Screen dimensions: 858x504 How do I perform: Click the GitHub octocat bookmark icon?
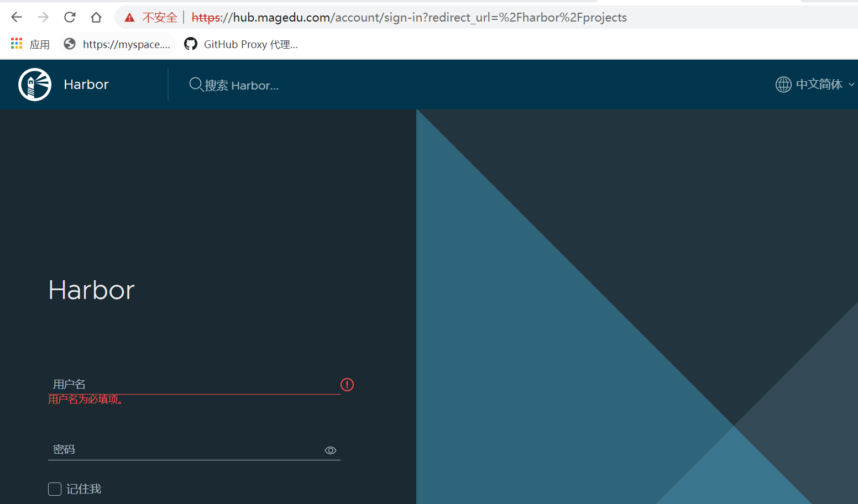tap(191, 44)
